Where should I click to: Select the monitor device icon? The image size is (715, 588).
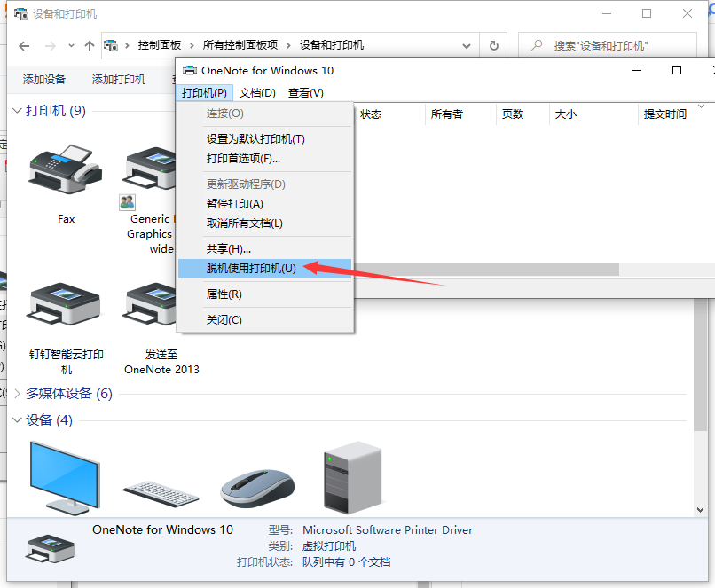[x=65, y=478]
